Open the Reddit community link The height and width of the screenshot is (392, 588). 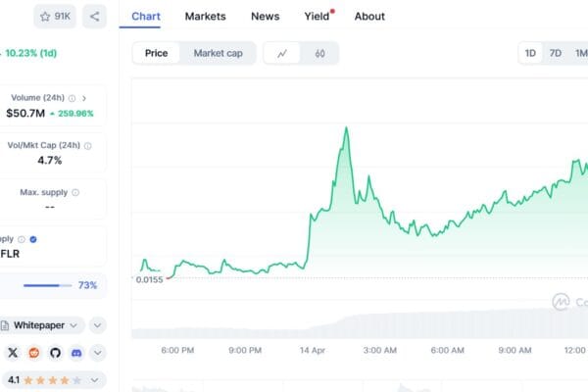(x=34, y=353)
